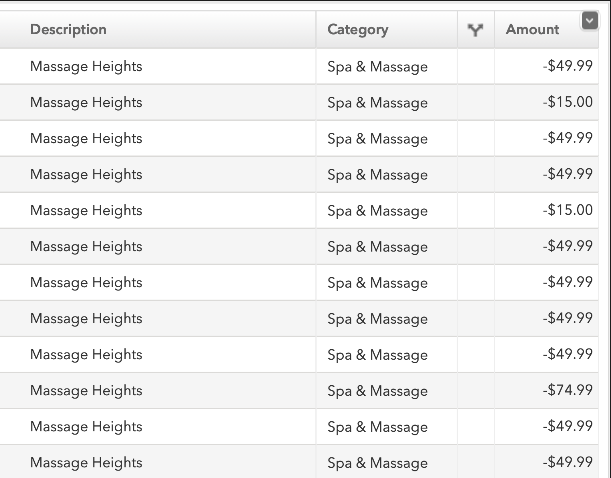Image resolution: width=611 pixels, height=478 pixels.
Task: Select the first row's Massage Heights description
Action: (86, 67)
